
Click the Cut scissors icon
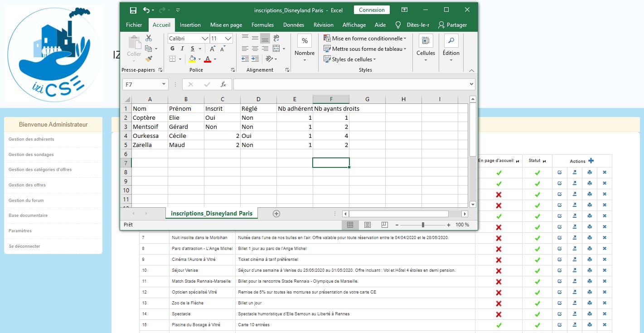[149, 38]
